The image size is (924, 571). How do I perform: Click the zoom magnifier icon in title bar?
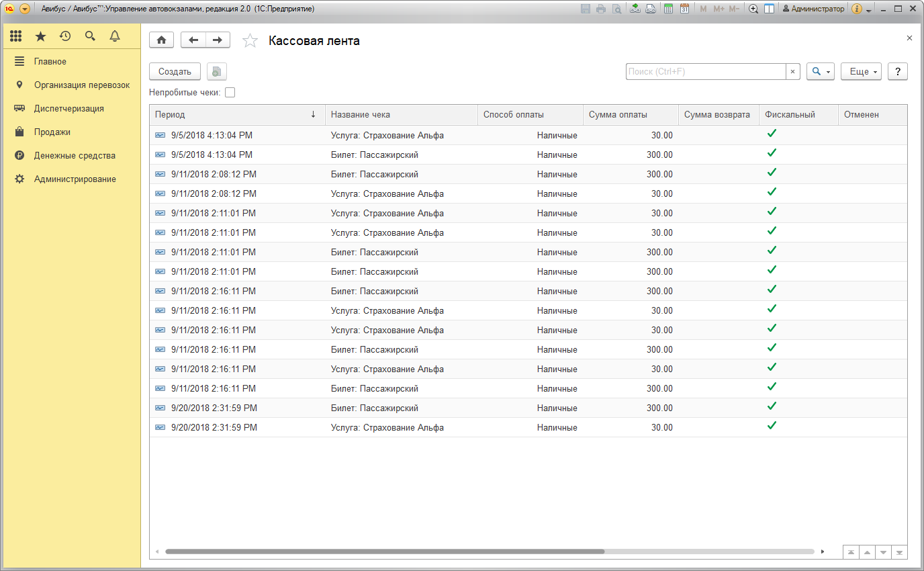[753, 9]
